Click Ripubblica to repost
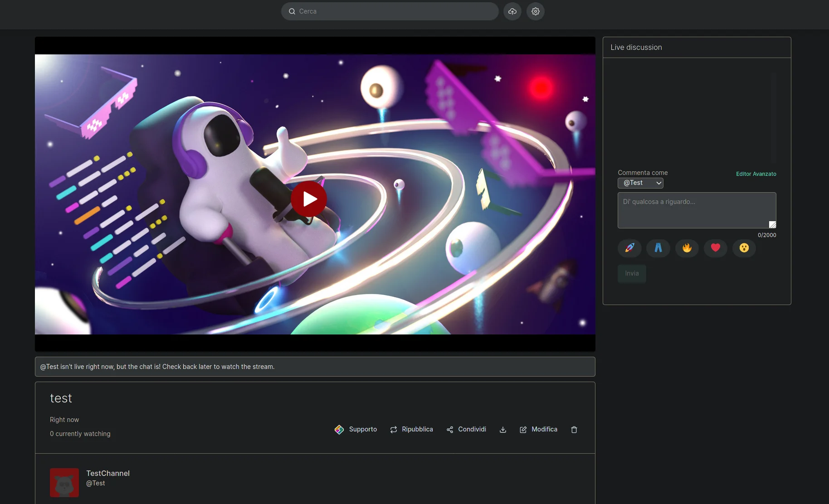This screenshot has width=829, height=504. pyautogui.click(x=412, y=429)
